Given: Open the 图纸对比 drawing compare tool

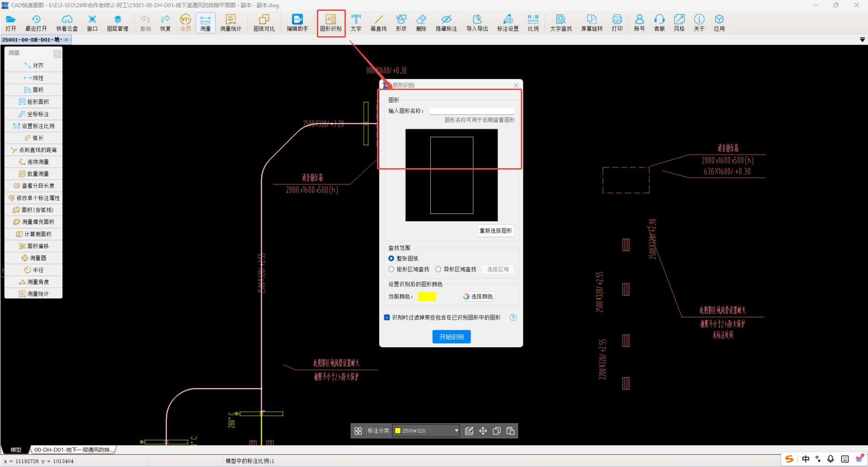Looking at the screenshot, I should coord(264,23).
